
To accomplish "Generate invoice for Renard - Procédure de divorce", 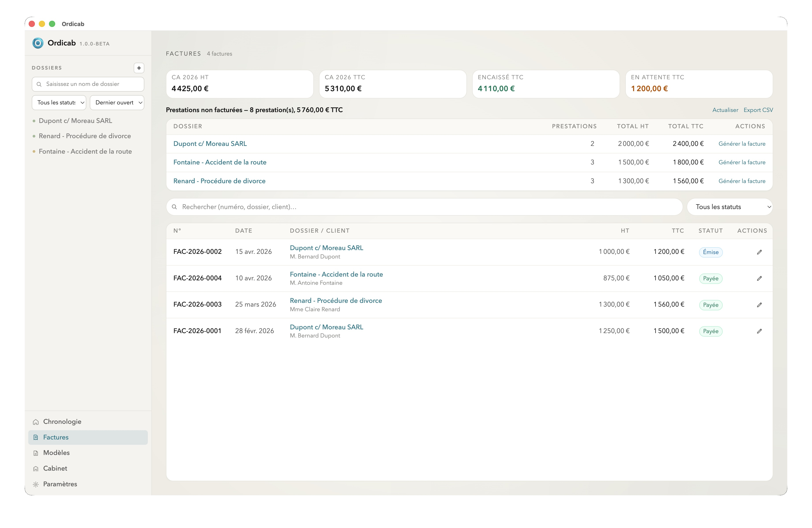I will [x=742, y=181].
